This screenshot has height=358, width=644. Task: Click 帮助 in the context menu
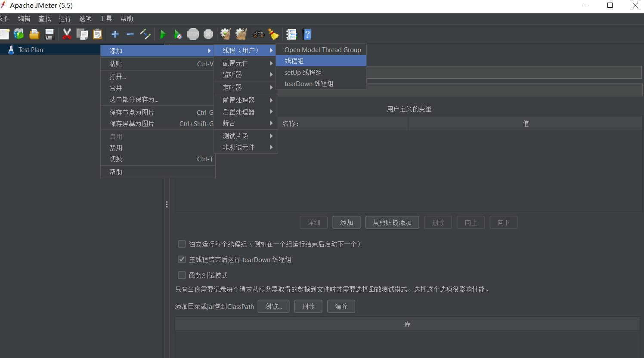[158, 172]
